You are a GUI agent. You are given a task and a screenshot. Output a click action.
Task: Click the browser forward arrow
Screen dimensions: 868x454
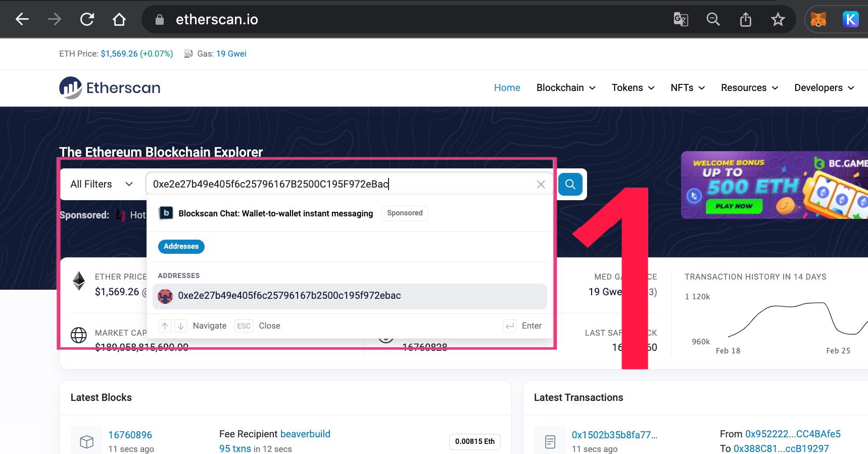coord(55,19)
